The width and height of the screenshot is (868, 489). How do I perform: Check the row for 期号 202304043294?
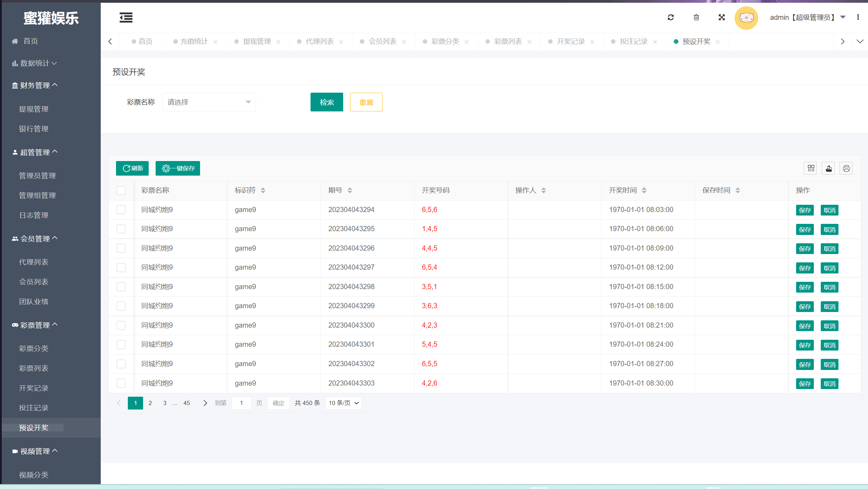click(121, 210)
